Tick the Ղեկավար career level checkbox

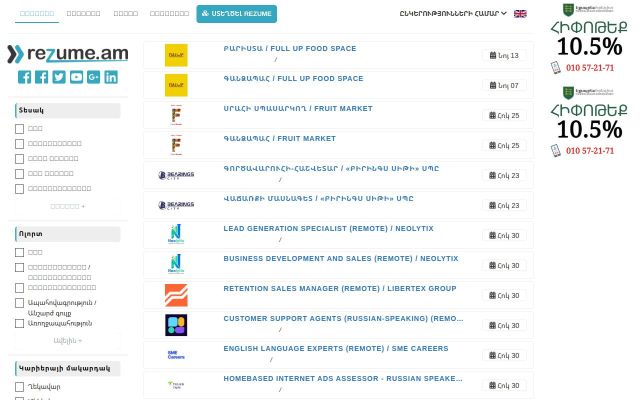[19, 387]
